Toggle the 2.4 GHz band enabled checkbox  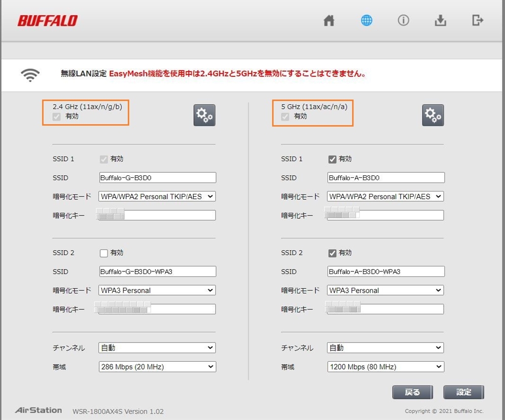pyautogui.click(x=57, y=116)
